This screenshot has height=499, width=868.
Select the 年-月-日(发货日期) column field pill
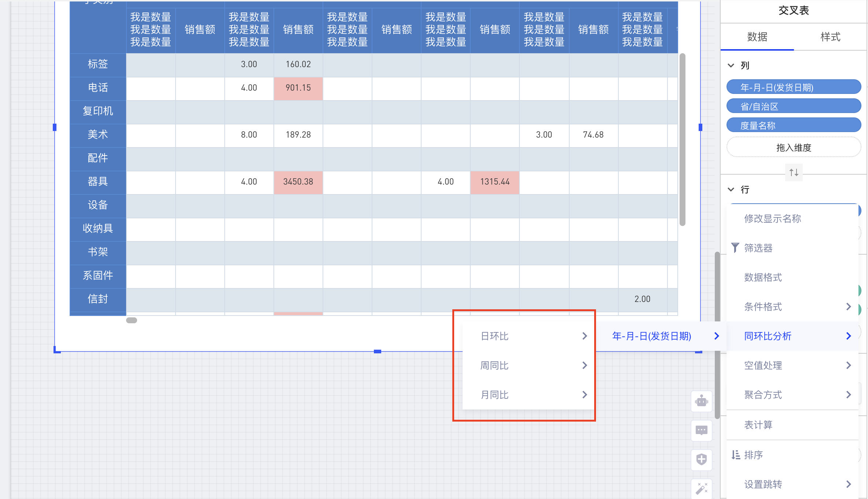pyautogui.click(x=793, y=87)
